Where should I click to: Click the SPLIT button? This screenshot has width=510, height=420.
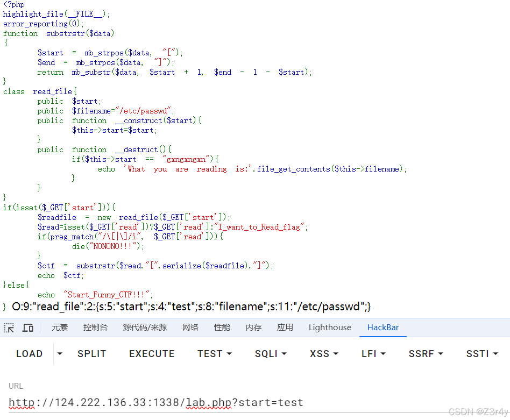coord(91,354)
